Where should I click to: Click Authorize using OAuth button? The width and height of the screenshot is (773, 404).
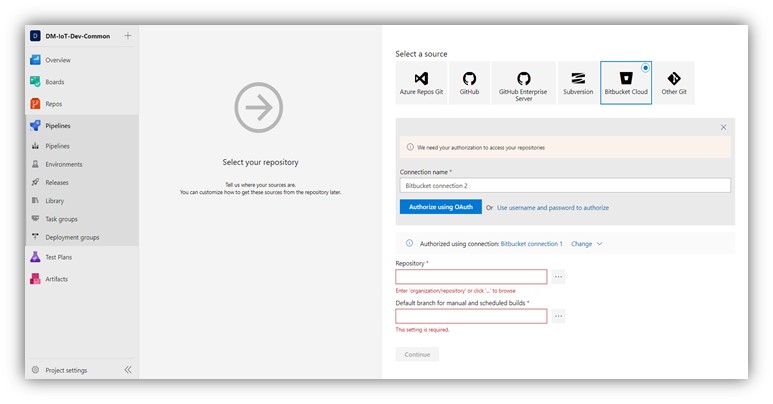(x=441, y=207)
